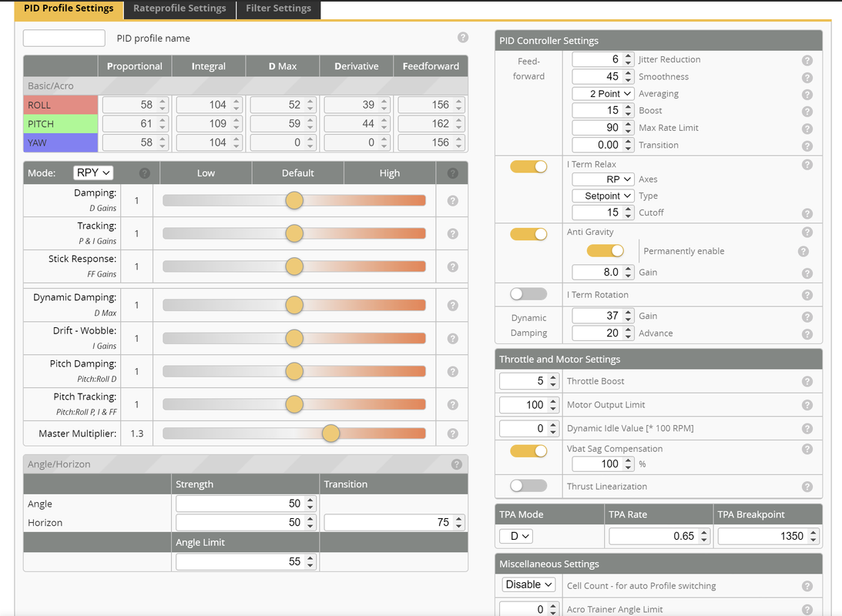
Task: Click help icon in Low/Default/High header
Action: 453,173
